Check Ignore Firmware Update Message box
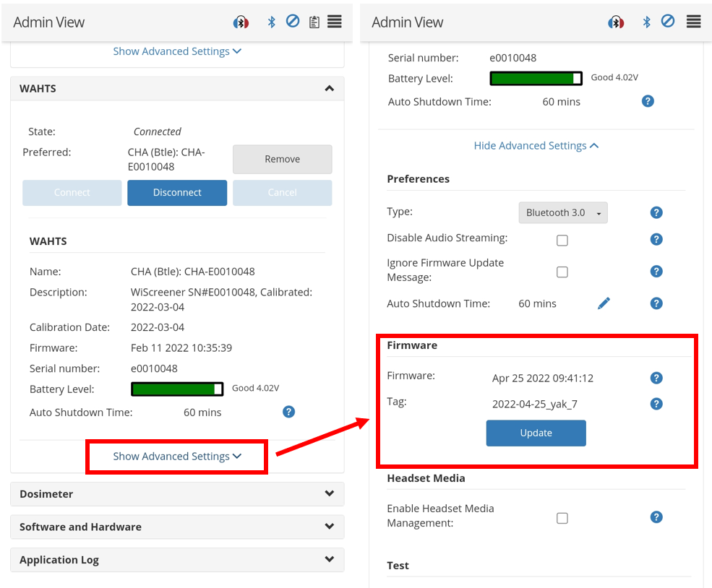 pos(562,272)
